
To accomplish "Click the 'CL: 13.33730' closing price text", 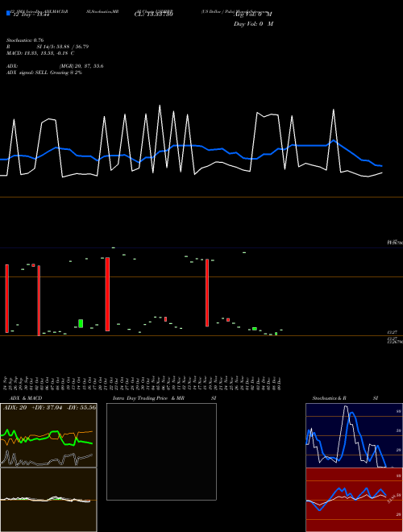I will [x=154, y=15].
